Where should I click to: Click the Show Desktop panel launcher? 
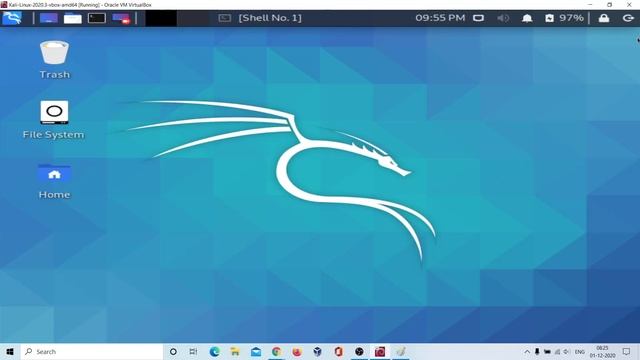click(x=49, y=18)
